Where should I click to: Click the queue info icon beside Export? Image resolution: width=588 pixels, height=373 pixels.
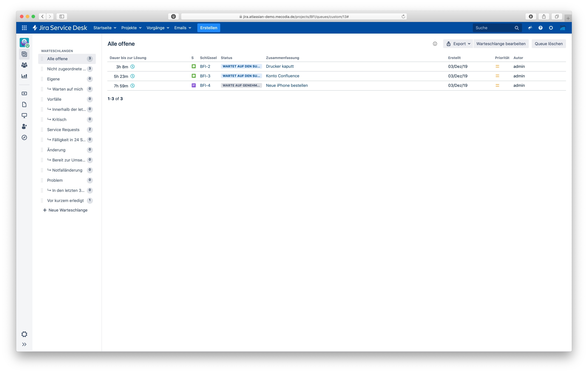click(435, 44)
